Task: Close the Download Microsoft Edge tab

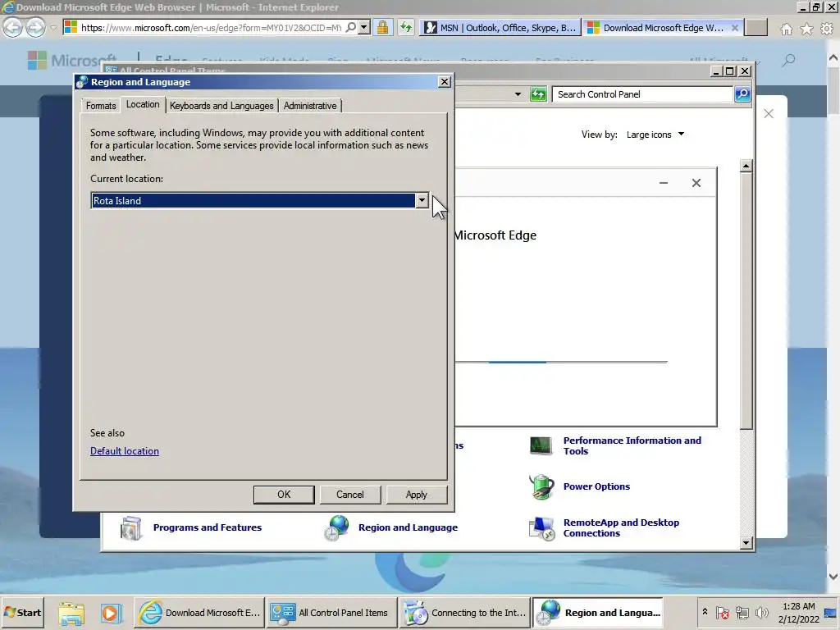Action: [x=735, y=28]
